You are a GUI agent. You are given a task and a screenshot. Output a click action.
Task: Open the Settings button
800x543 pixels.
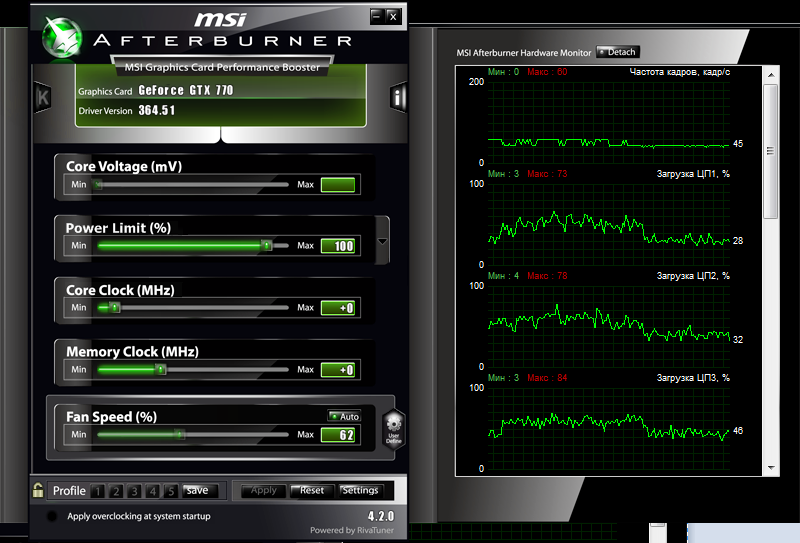[360, 490]
